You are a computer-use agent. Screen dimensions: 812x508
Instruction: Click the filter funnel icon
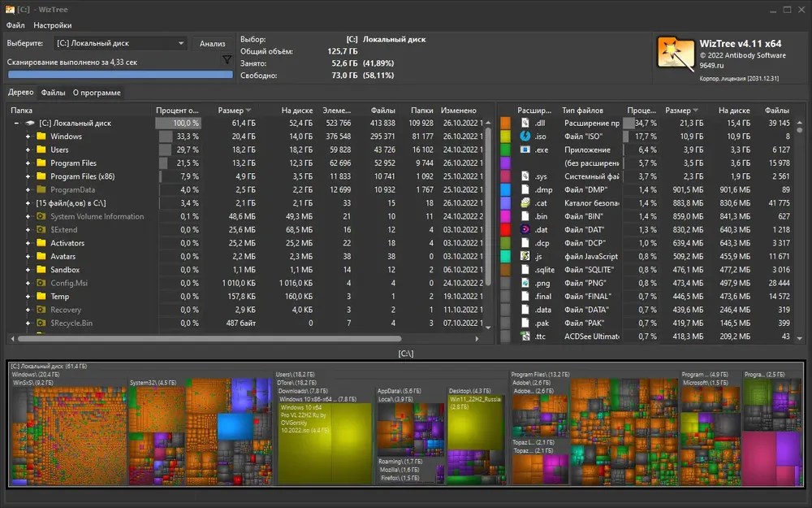pos(227,60)
